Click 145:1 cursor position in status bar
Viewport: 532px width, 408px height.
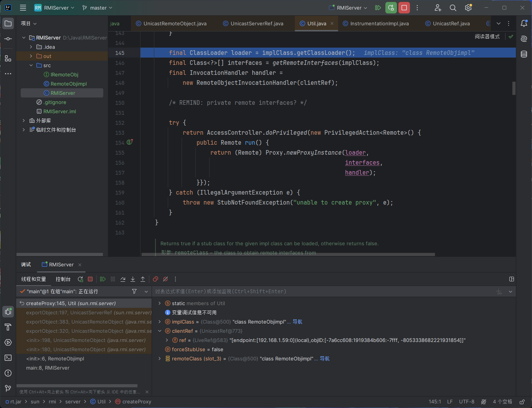pos(435,401)
